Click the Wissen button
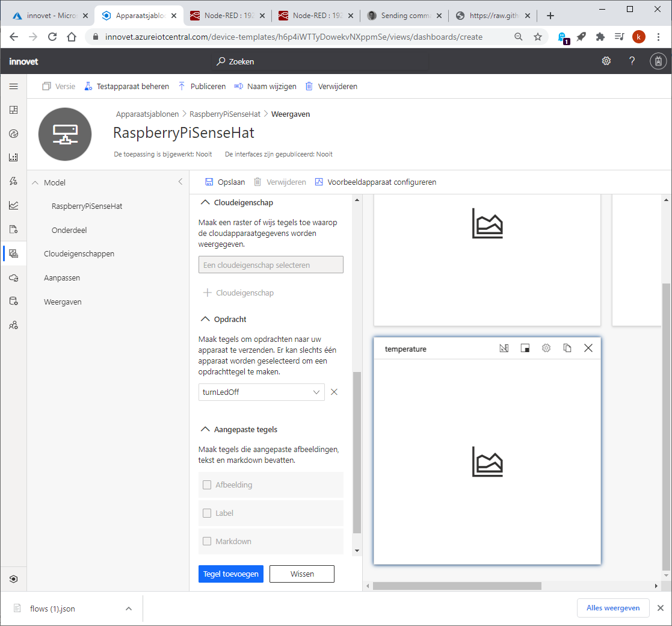672x626 pixels. (302, 574)
